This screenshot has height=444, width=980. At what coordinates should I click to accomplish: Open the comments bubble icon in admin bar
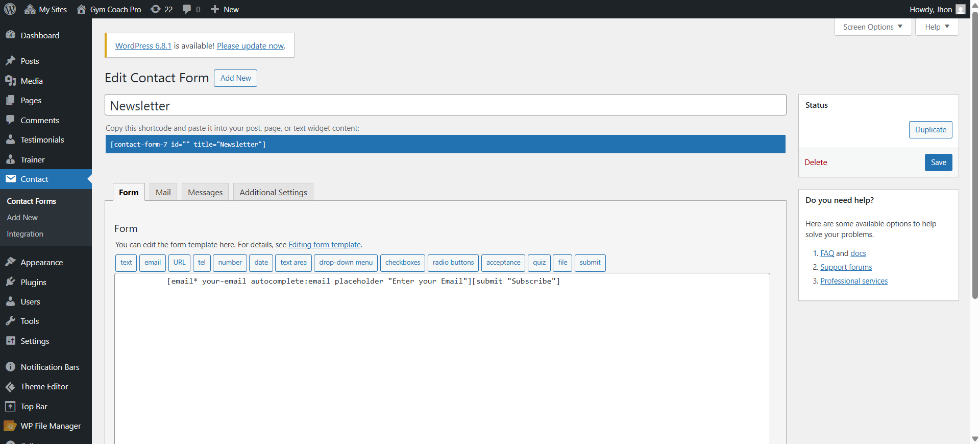pyautogui.click(x=187, y=9)
